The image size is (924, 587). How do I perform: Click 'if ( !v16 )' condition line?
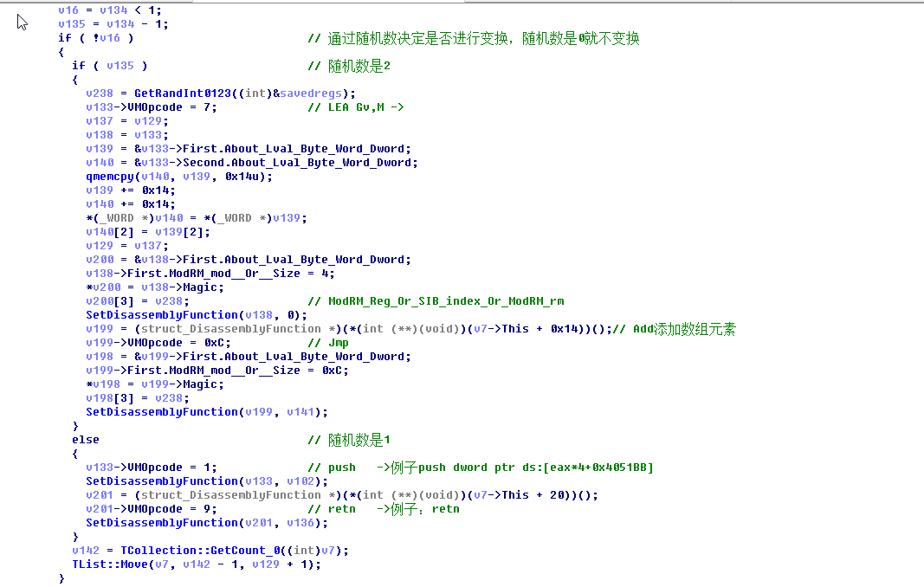coord(96,38)
